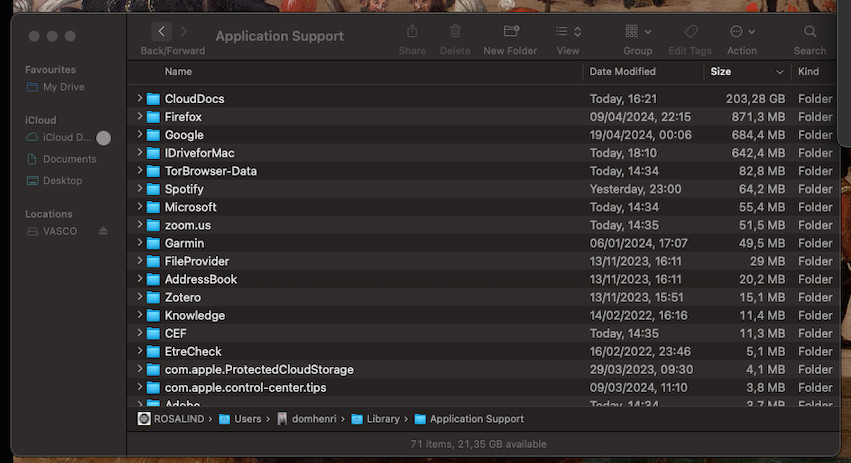
Task: Click the zoom.us folder name
Action: (x=187, y=225)
